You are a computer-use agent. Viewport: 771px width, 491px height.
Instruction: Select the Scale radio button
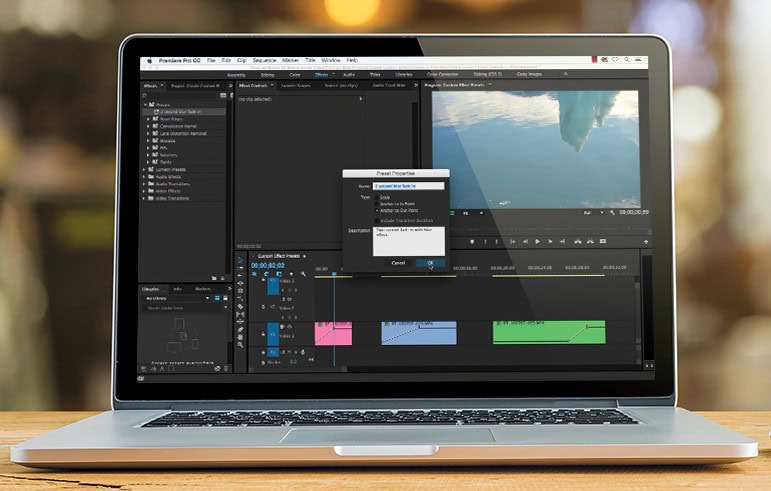[377, 198]
